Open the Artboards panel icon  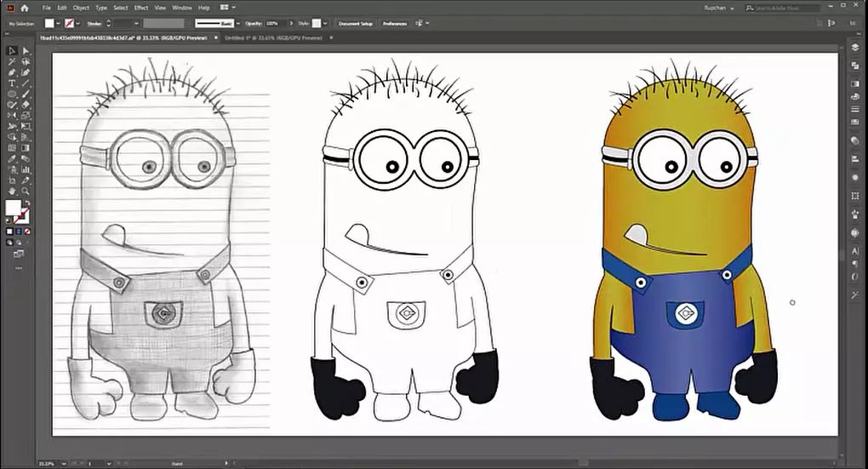click(854, 66)
